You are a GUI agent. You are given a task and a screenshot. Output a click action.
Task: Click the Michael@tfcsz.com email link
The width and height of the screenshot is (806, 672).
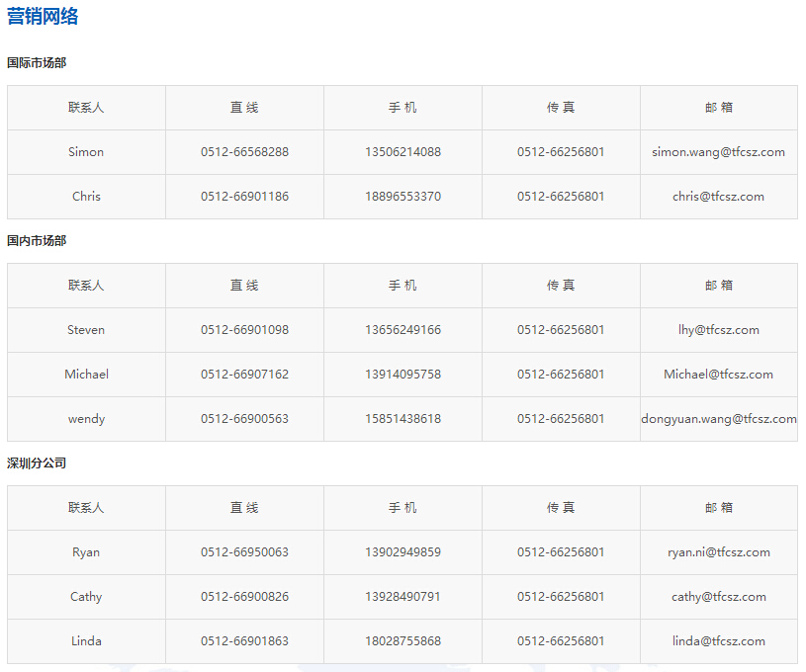coord(718,375)
